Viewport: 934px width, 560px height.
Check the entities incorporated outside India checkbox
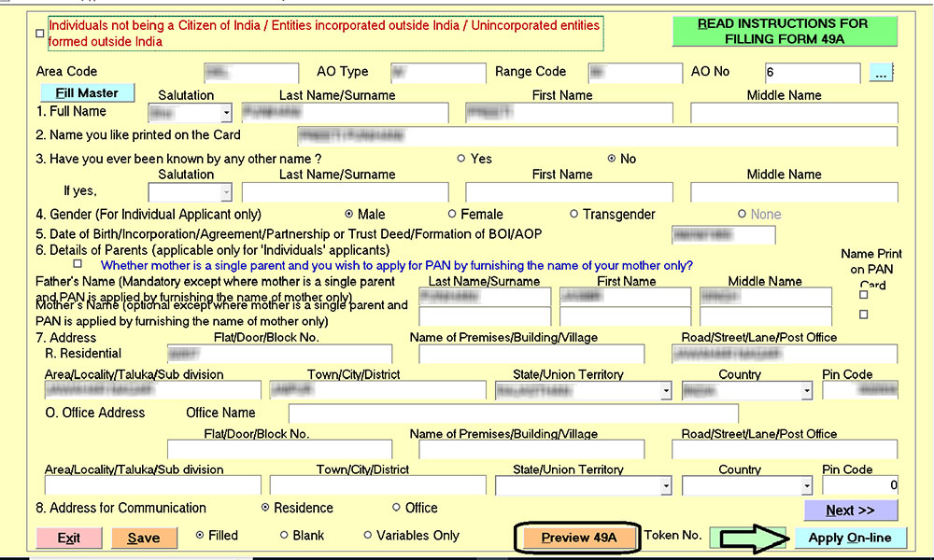38,33
